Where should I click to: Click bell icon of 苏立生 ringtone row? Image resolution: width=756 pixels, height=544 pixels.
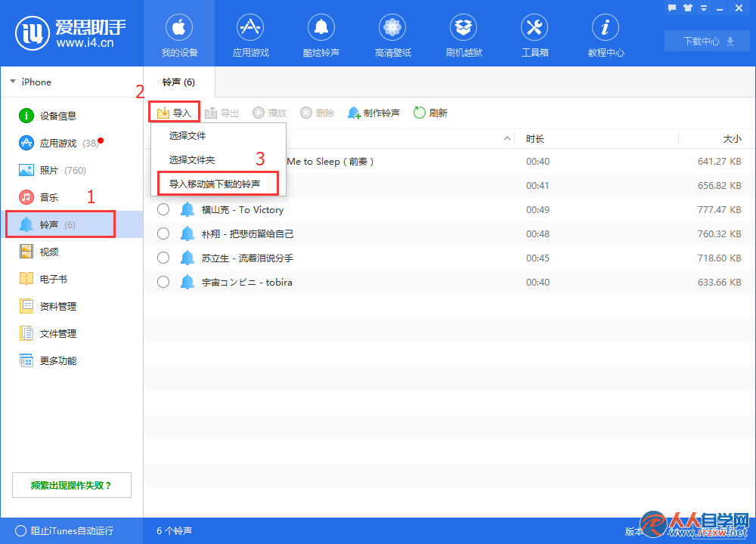click(x=187, y=258)
